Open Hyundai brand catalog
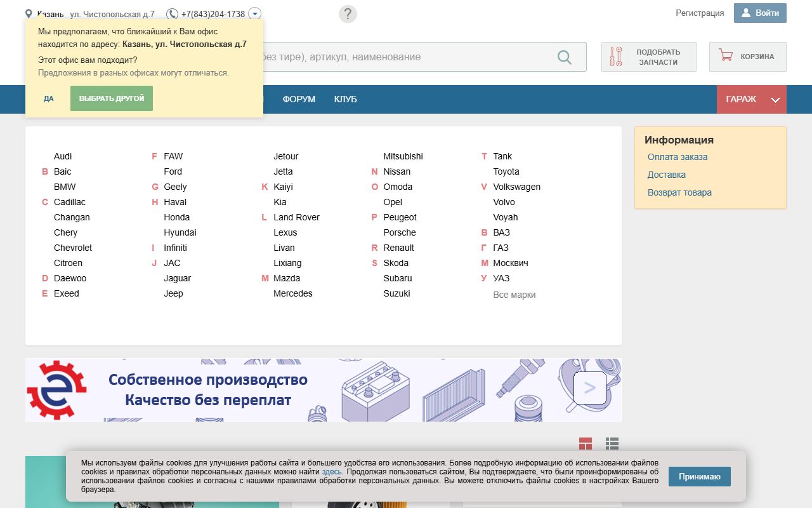 [x=180, y=232]
